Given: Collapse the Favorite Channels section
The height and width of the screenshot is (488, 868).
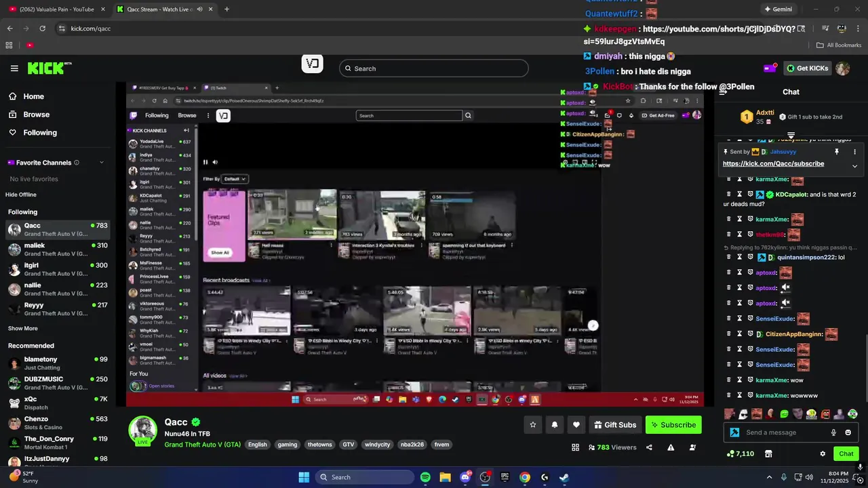Looking at the screenshot, I should [x=102, y=163].
